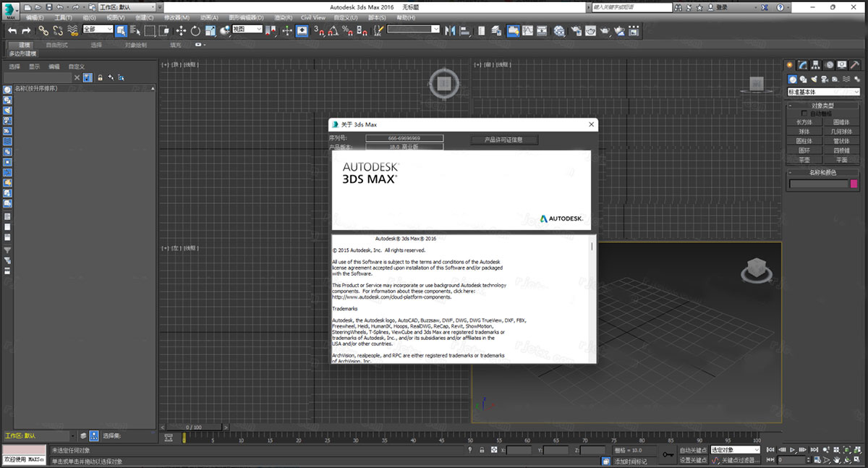Open the 标准基本体 primitives dropdown

pyautogui.click(x=822, y=92)
